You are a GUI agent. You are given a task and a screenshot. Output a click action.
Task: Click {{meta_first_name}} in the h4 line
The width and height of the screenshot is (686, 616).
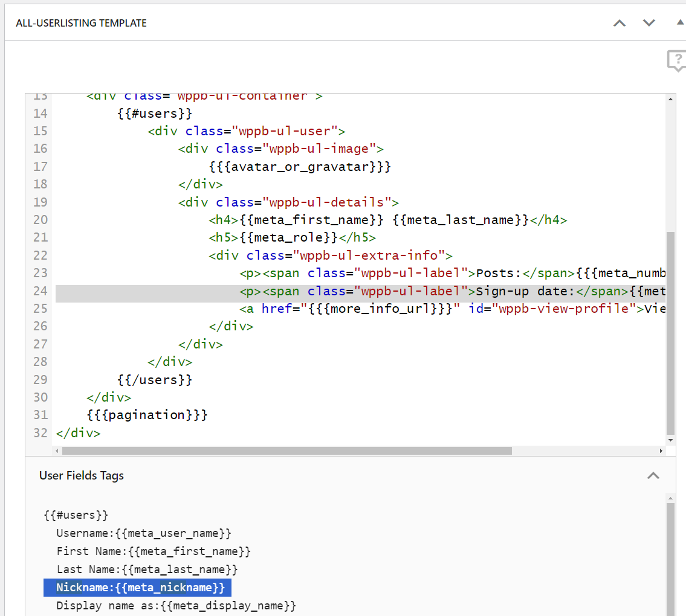click(311, 220)
